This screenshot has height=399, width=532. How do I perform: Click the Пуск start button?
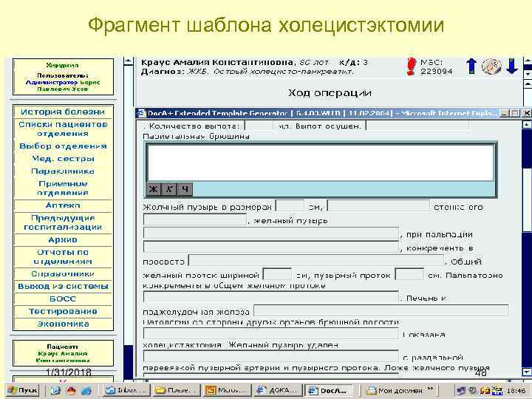[x=24, y=390]
